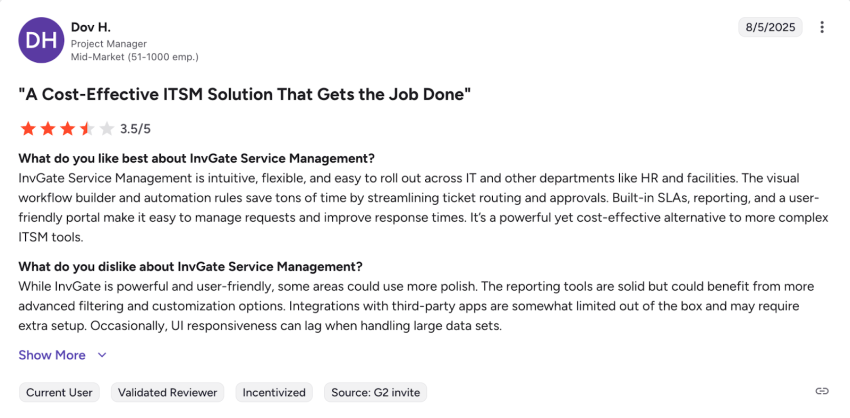This screenshot has width=850, height=418.
Task: Click the empty fifth rating star
Action: 107,128
